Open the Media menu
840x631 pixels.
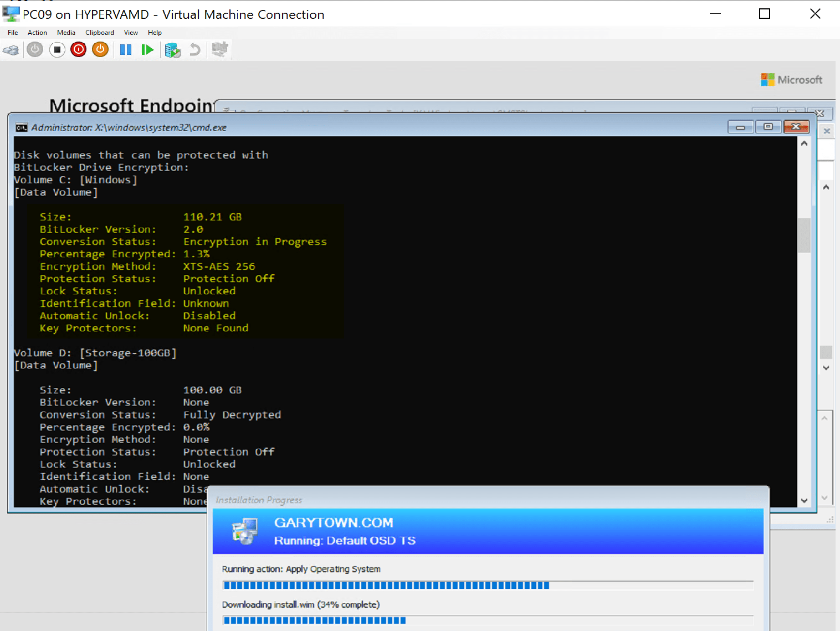[x=66, y=33]
